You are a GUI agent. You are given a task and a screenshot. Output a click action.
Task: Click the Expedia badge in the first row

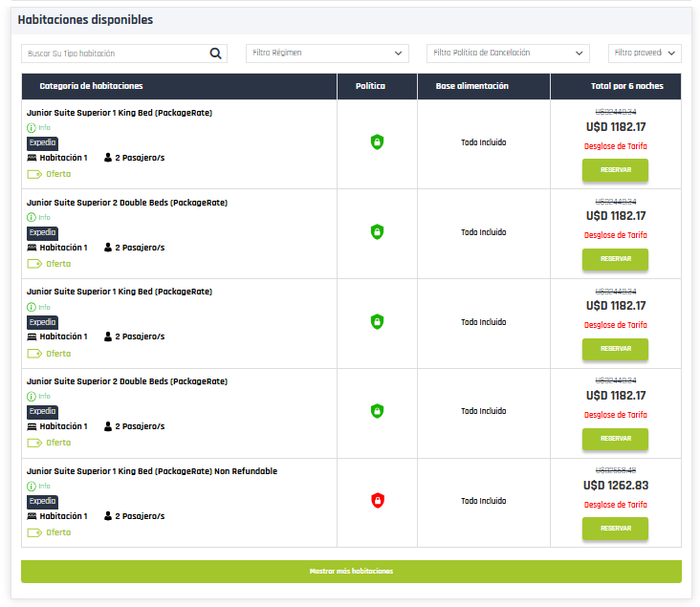(42, 142)
